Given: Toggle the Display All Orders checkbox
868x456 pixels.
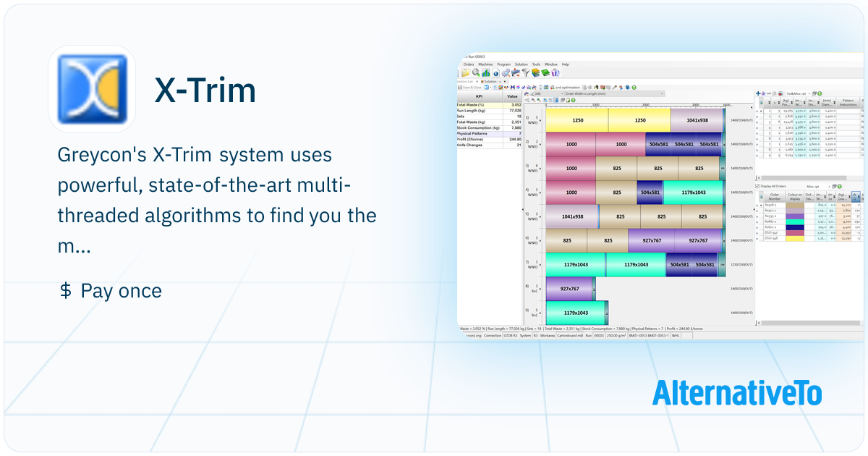Looking at the screenshot, I should (x=757, y=186).
